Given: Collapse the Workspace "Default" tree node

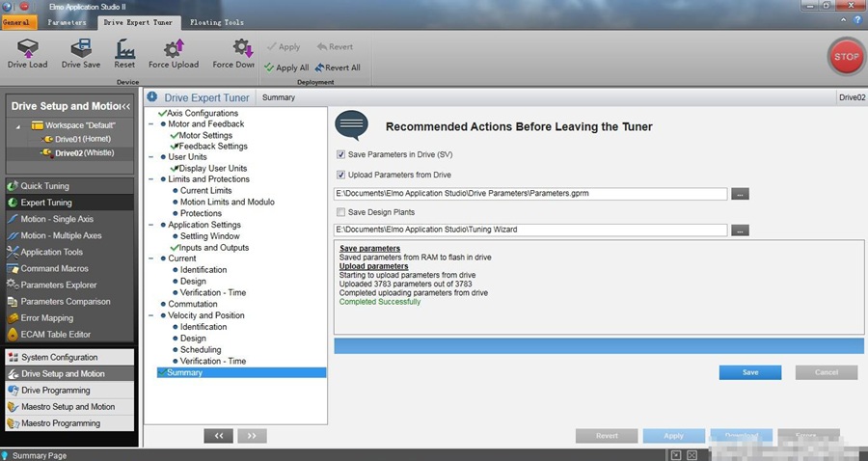Looking at the screenshot, I should point(20,125).
